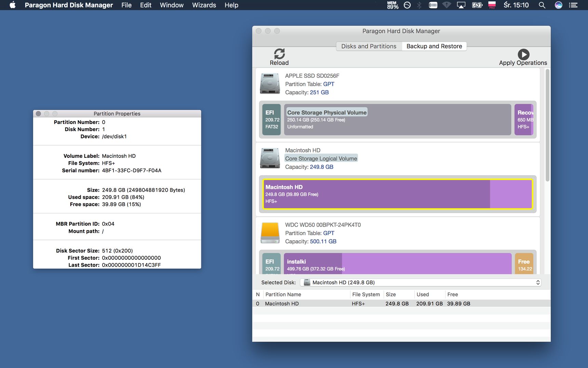
Task: Open the Window menu
Action: point(172,5)
